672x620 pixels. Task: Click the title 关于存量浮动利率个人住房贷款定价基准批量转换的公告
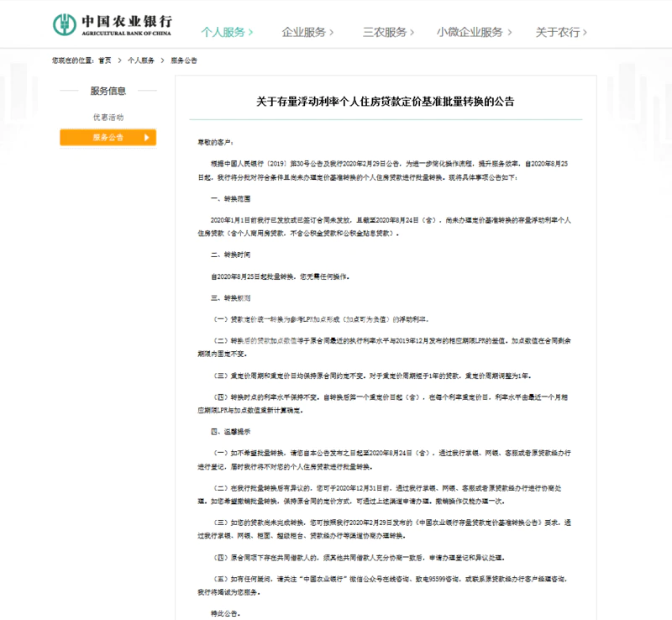click(x=386, y=102)
